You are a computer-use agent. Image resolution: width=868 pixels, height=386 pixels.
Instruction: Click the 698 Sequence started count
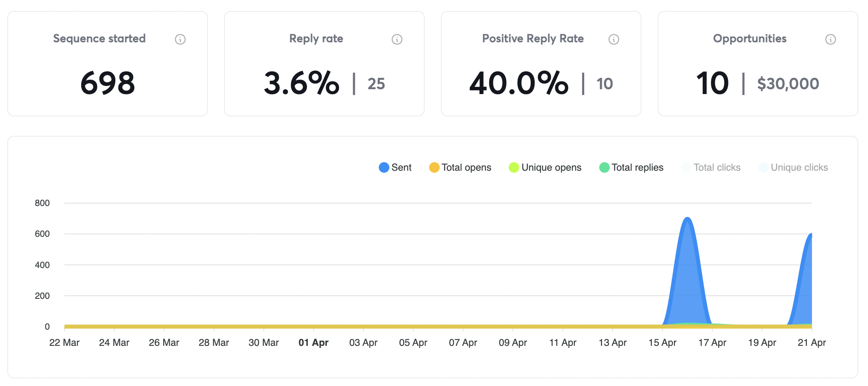click(x=107, y=83)
